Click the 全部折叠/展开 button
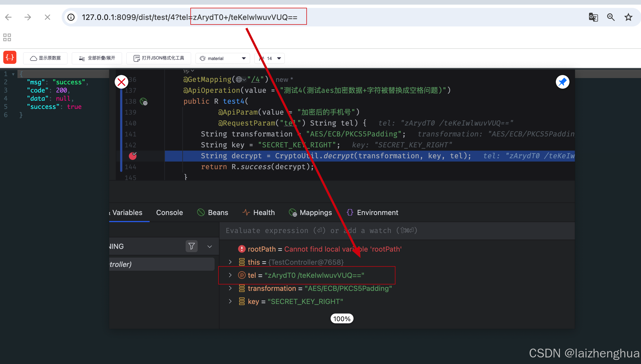 pos(97,58)
